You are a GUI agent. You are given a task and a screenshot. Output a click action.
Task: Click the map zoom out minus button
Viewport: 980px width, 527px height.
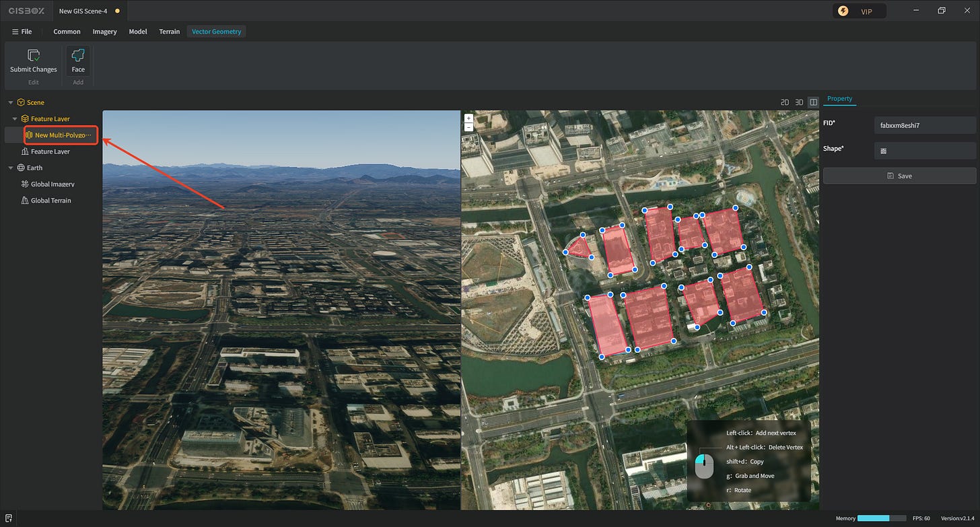point(468,127)
